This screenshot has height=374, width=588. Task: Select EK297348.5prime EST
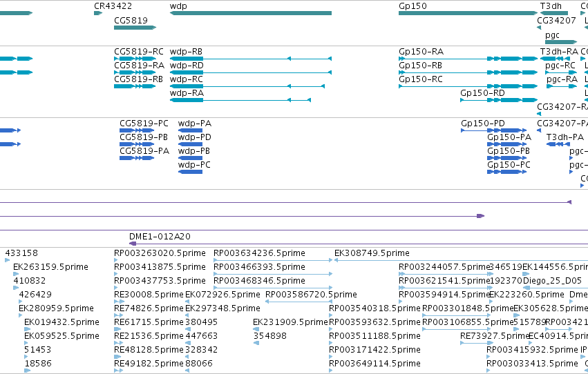point(187,315)
